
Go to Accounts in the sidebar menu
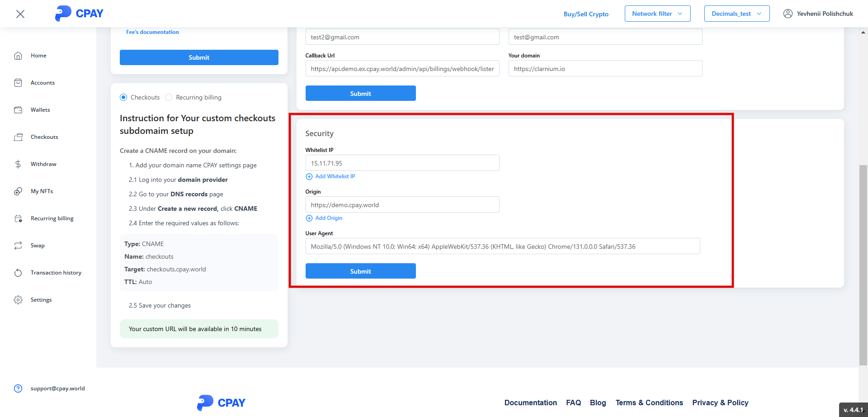(42, 83)
